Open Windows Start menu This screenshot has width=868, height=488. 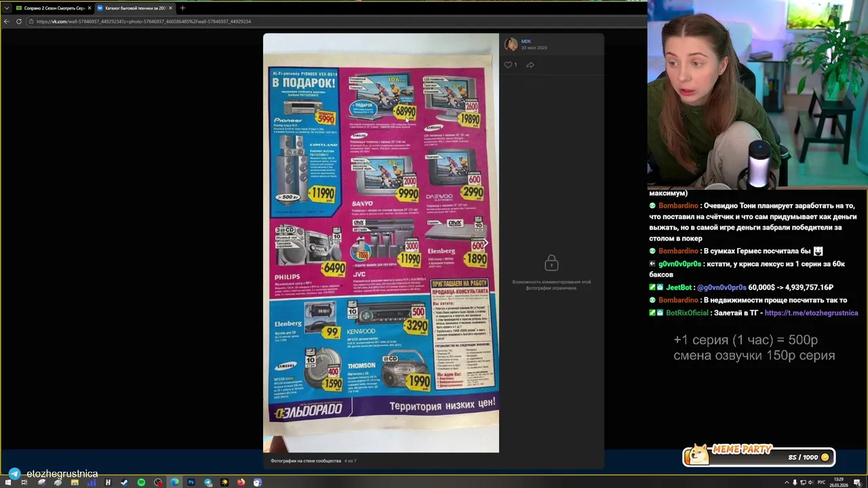point(7,483)
